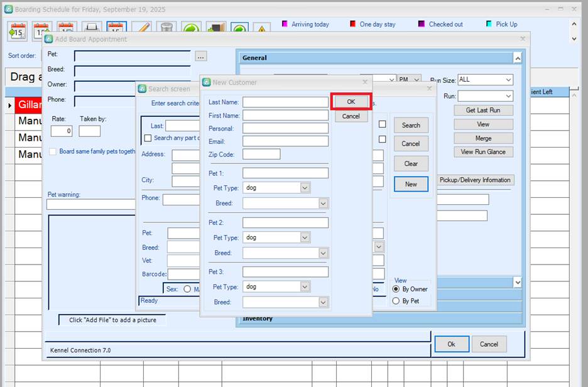Click the printer icon in toolbar

92,30
